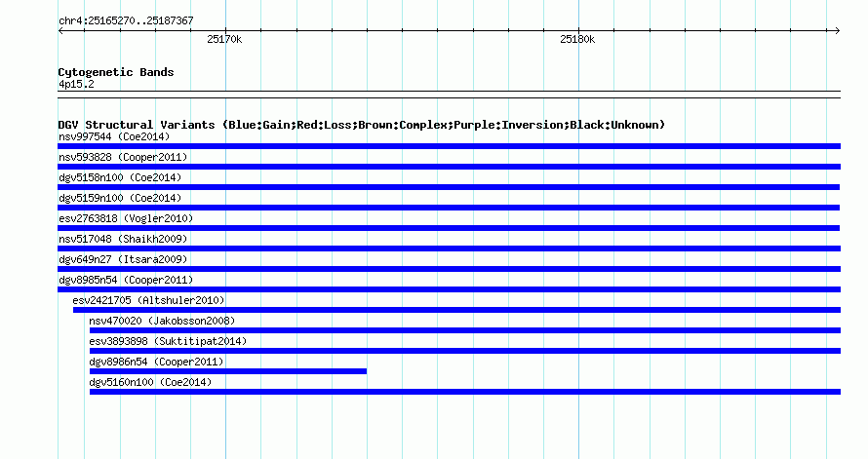This screenshot has width=868, height=459.
Task: Click blue bar under dgv5158n100
Action: tap(449, 187)
